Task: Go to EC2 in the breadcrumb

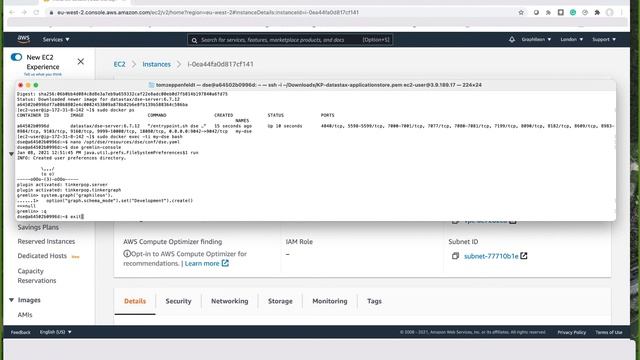Action: [120, 64]
